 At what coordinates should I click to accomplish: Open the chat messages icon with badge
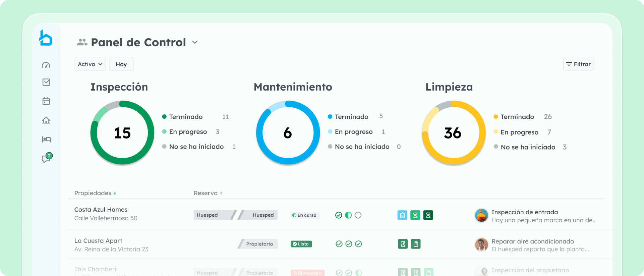point(46,159)
